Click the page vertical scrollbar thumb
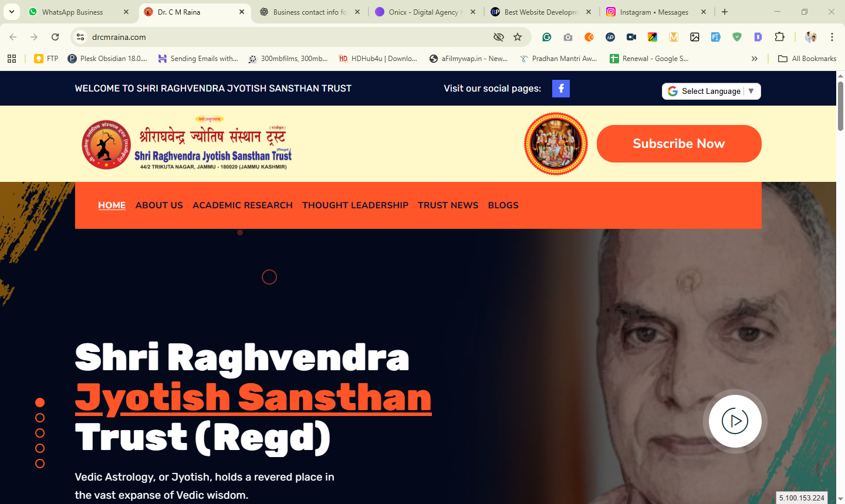 pos(840,107)
